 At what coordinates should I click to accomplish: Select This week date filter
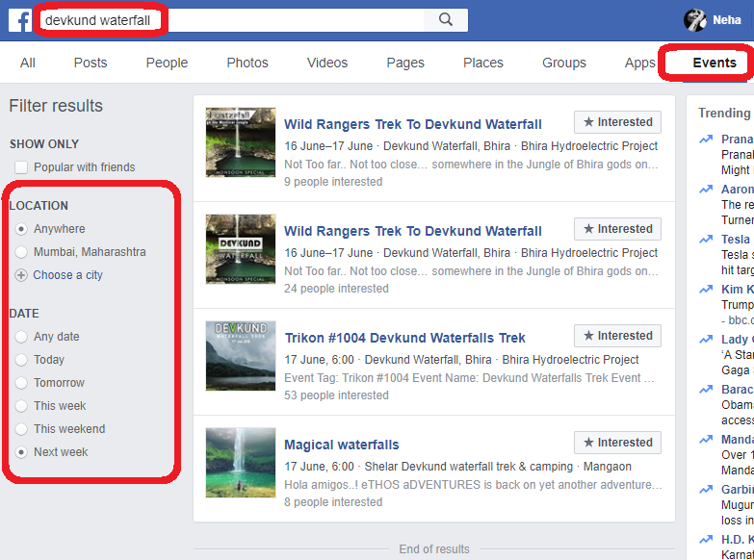click(x=21, y=406)
